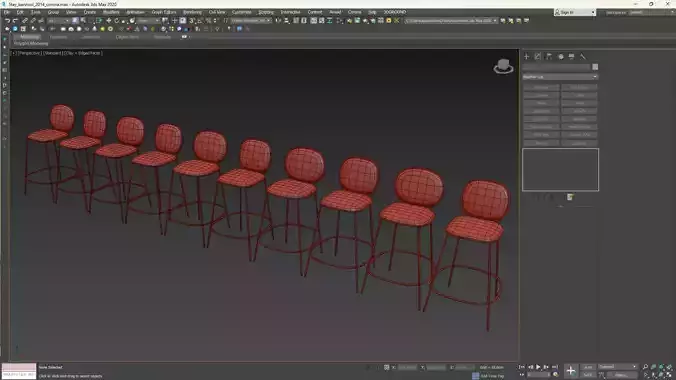The height and width of the screenshot is (380, 676).
Task: Open the Motion tab in Command Panel
Action: click(560, 57)
